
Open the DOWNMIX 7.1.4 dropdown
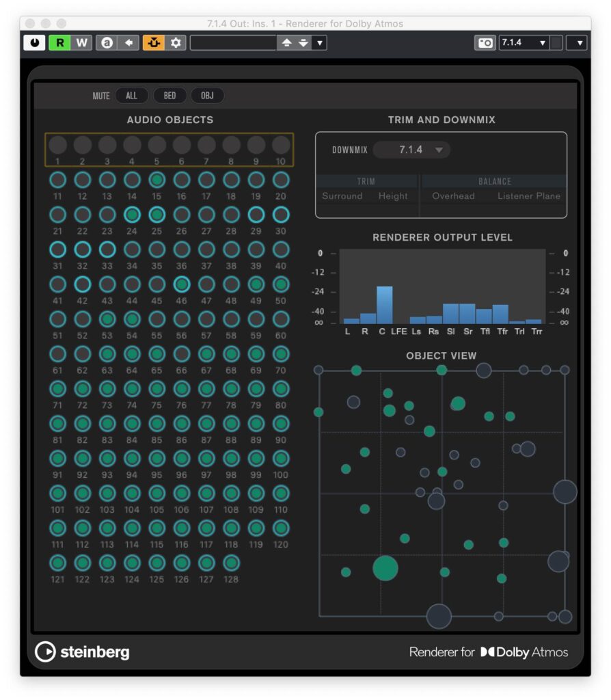coord(411,150)
